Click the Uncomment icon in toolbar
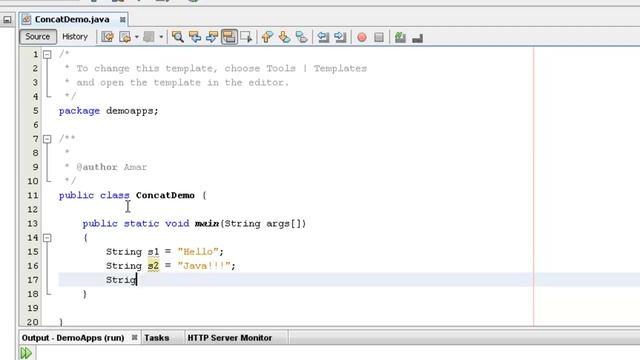The width and height of the screenshot is (640, 360). (x=417, y=38)
